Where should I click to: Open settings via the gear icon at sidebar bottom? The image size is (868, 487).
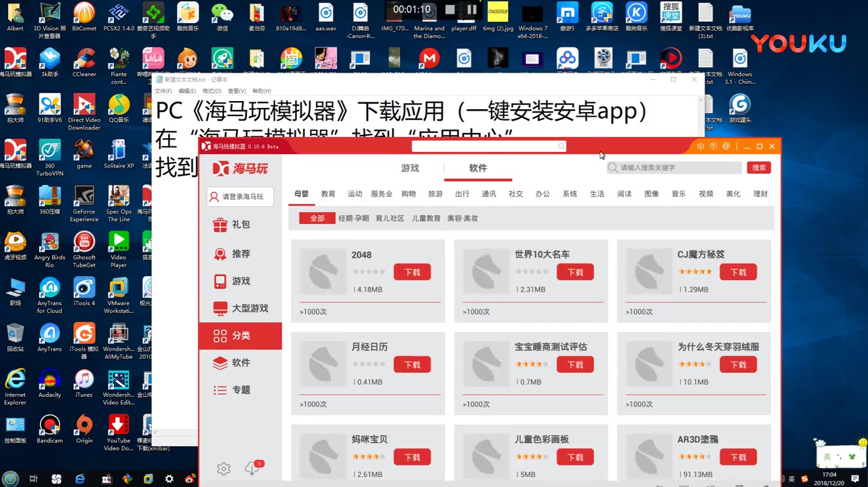224,468
